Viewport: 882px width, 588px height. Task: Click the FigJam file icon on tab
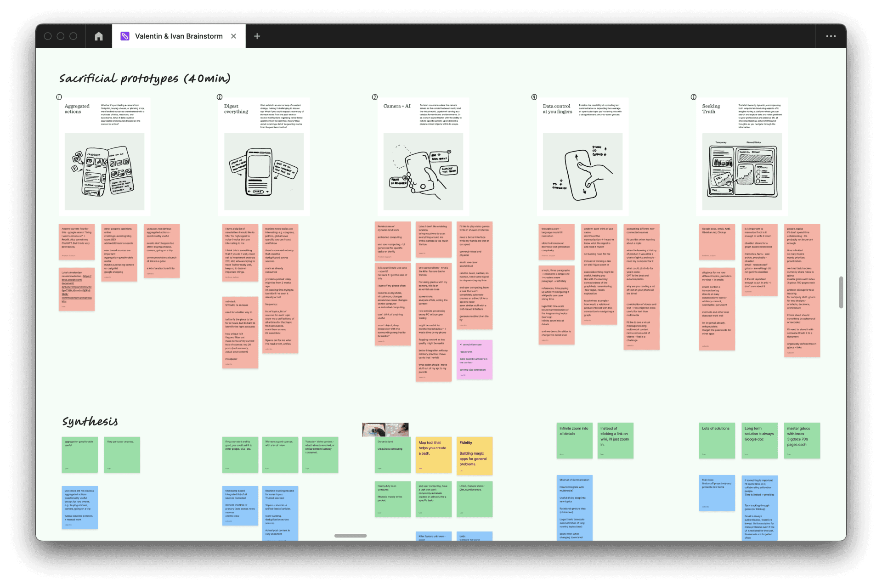125,36
